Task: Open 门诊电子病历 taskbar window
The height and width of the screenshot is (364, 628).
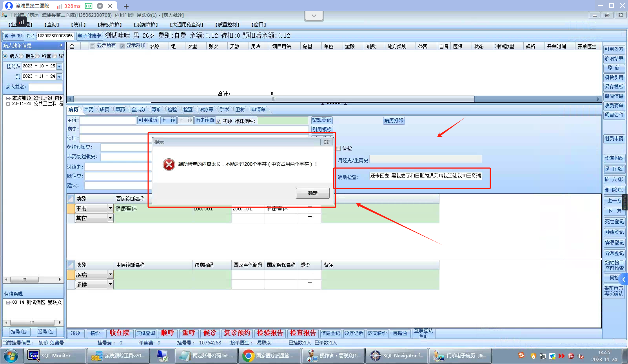Action: 461,356
